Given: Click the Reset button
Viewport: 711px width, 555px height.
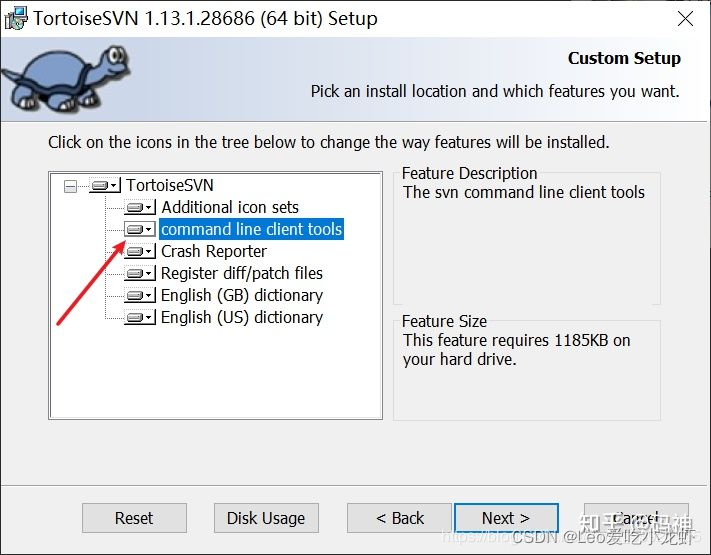Looking at the screenshot, I should tap(134, 518).
